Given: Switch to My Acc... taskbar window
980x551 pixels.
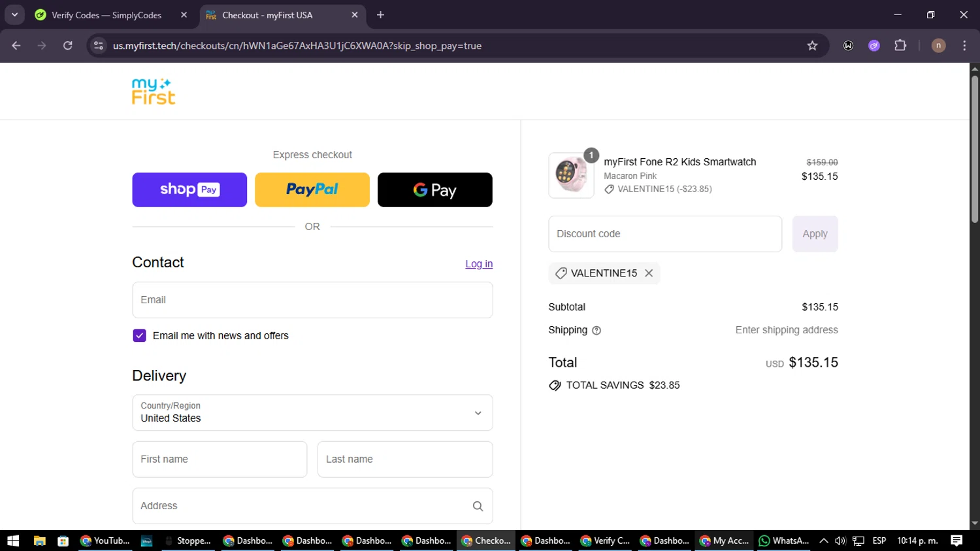Looking at the screenshot, I should point(725,541).
